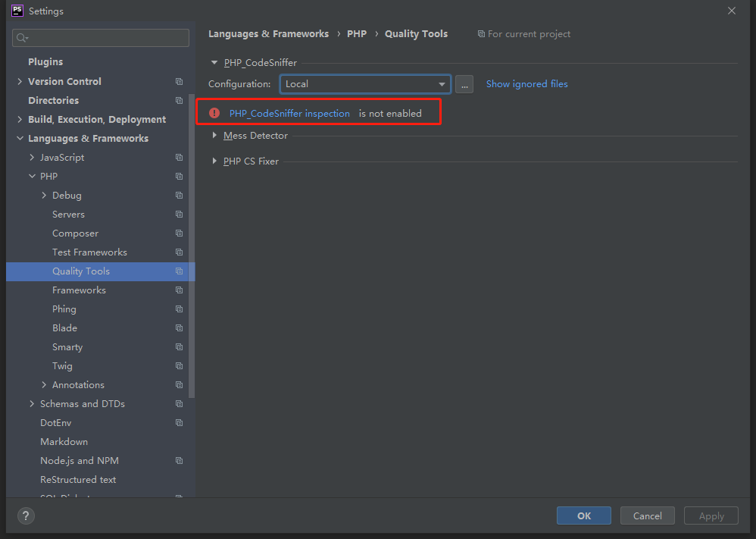This screenshot has width=756, height=539.
Task: Open the Markdown settings page
Action: pos(64,442)
